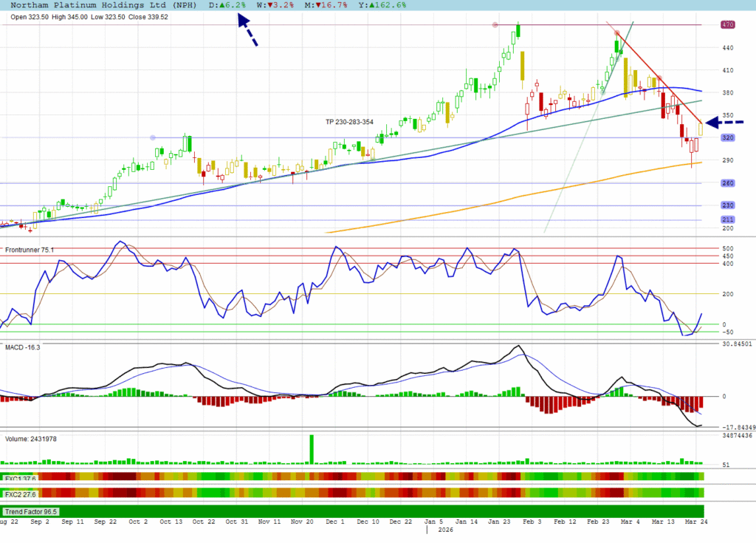This screenshot has width=756, height=543.
Task: Click the blue dashed arrow near the daily change
Action: tap(247, 30)
